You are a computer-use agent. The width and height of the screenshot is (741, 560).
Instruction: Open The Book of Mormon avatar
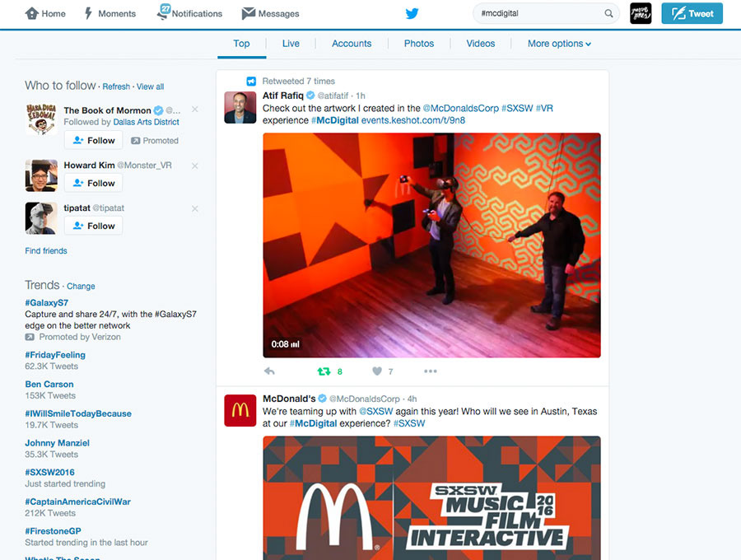pyautogui.click(x=41, y=119)
